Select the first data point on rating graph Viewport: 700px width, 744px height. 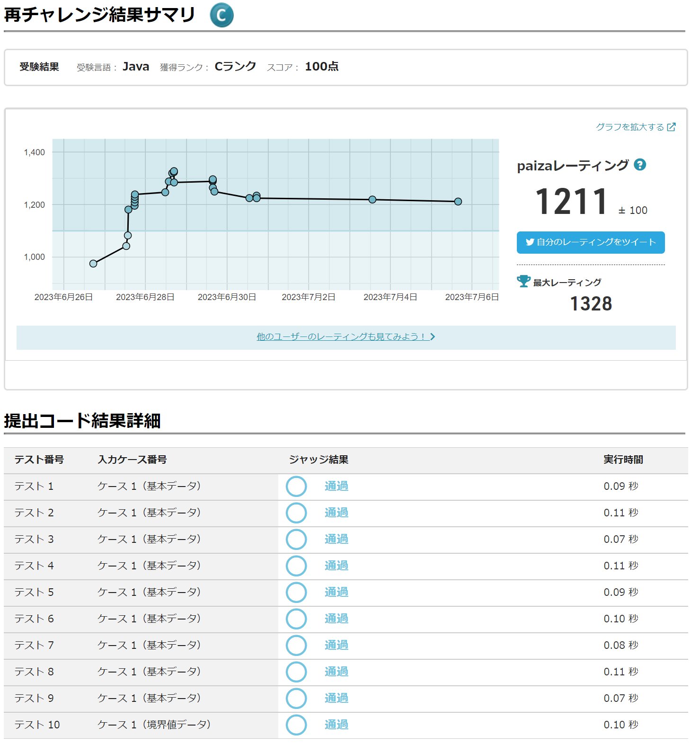(x=93, y=264)
